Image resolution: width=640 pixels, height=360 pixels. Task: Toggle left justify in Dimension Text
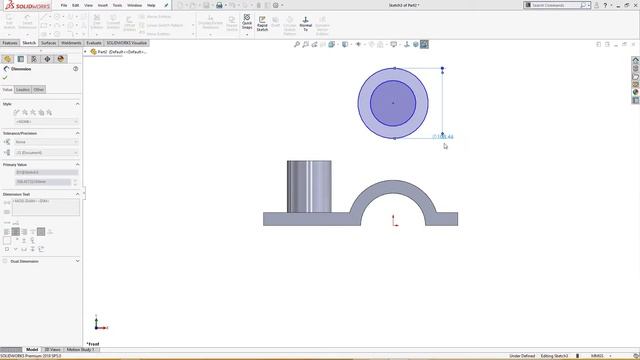pos(7,232)
